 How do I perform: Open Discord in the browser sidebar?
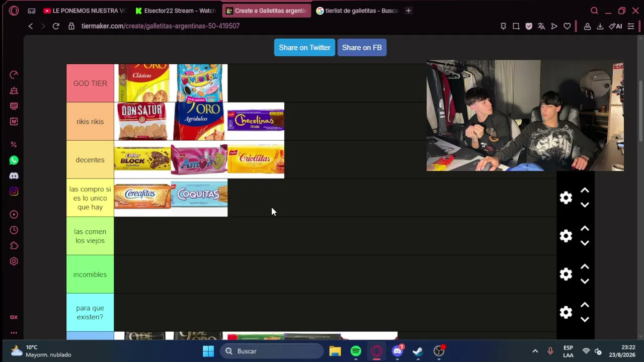click(x=14, y=176)
